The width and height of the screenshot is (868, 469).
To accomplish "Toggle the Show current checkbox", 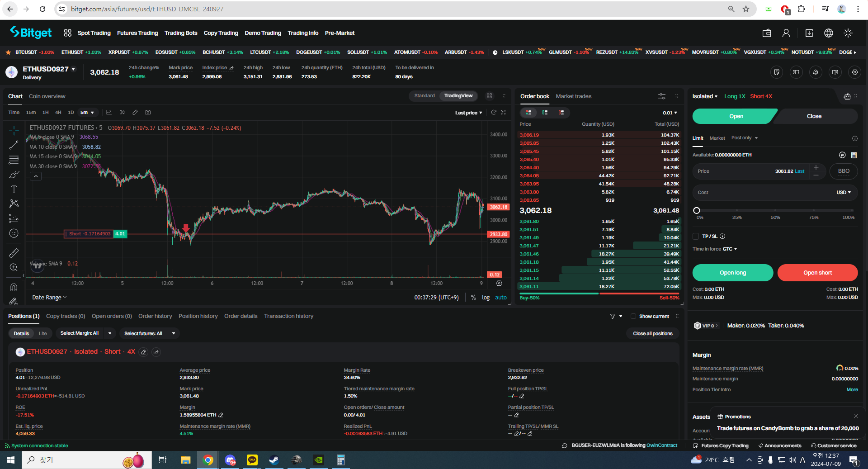I will tap(633, 316).
